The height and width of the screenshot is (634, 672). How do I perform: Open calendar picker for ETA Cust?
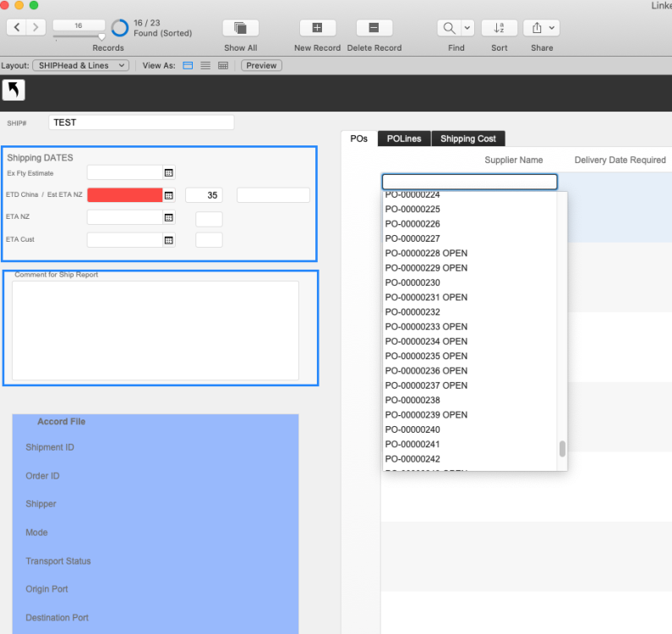click(168, 240)
